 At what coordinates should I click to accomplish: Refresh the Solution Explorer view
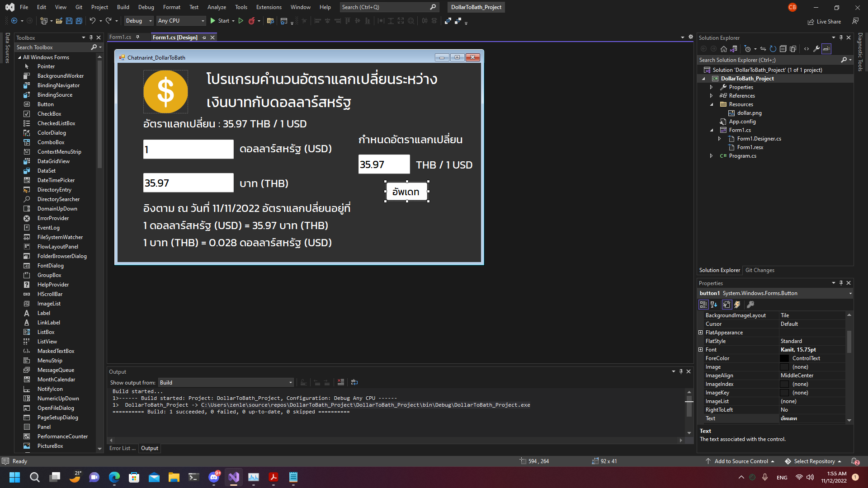click(x=773, y=49)
